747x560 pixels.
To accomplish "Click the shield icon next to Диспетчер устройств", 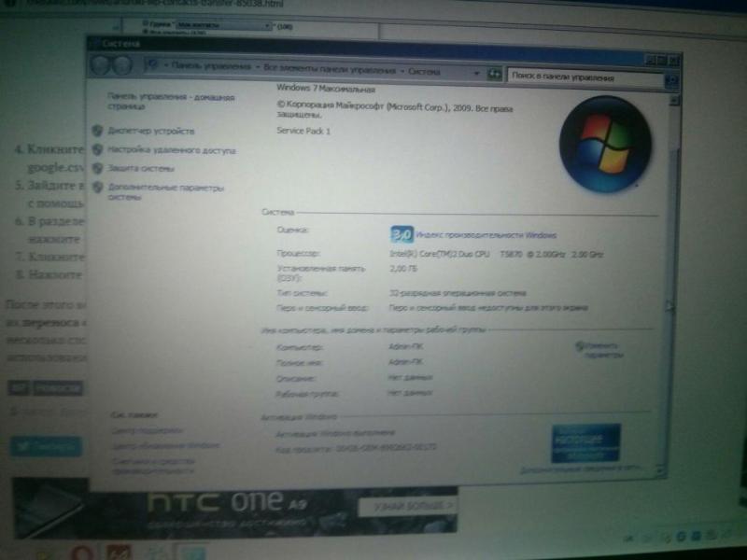I will 97,131.
